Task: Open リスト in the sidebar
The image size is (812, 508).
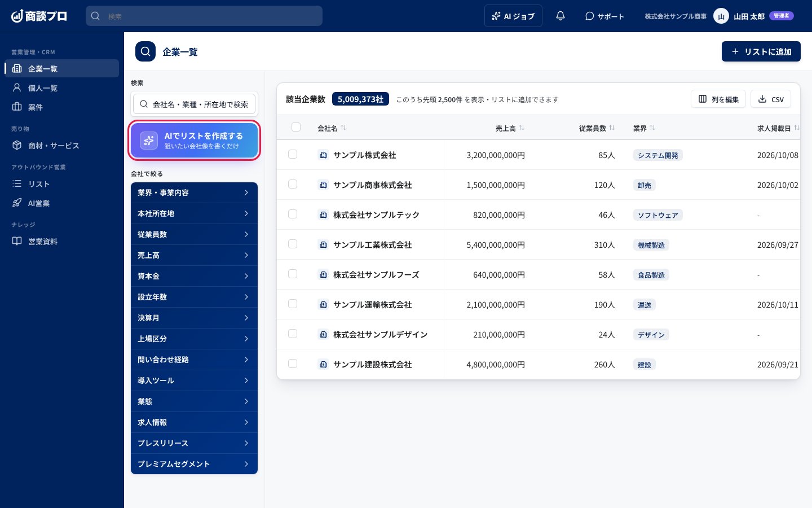Action: 62,183
